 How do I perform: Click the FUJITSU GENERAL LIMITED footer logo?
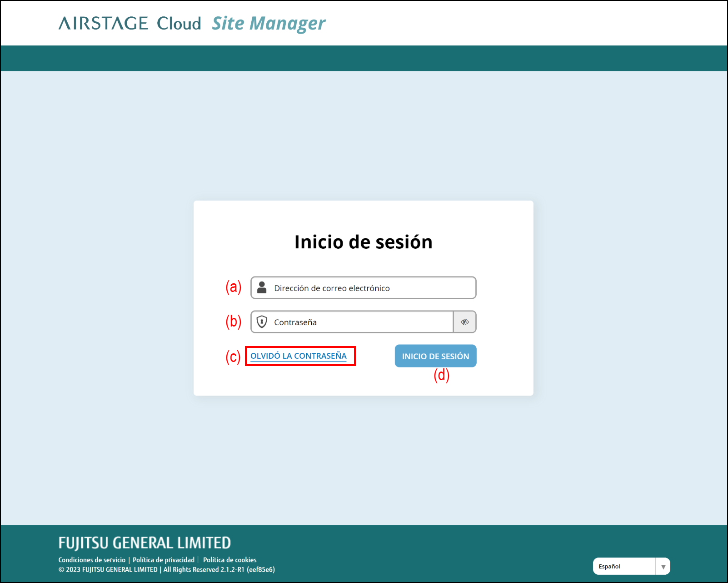coord(145,543)
